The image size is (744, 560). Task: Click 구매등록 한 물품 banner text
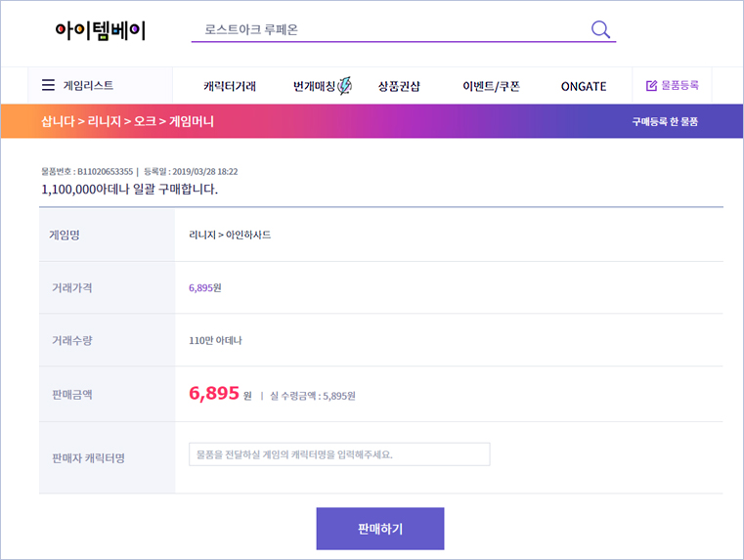pos(665,122)
